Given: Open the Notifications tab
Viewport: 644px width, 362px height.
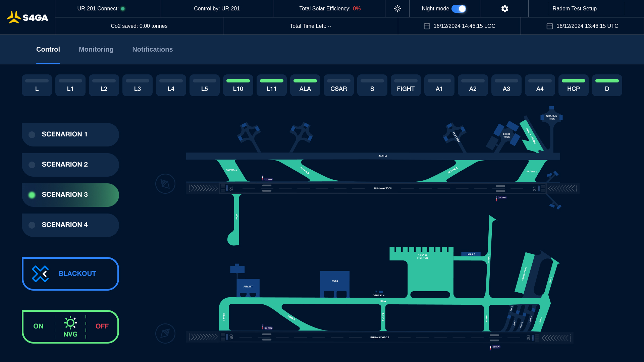Looking at the screenshot, I should (153, 49).
